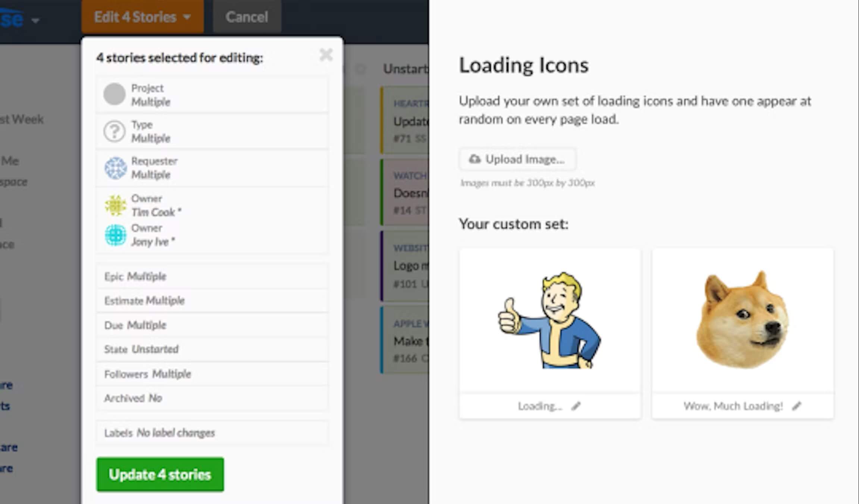Select the Doge loading icon thumbnail
Image resolution: width=859 pixels, height=504 pixels.
pyautogui.click(x=742, y=320)
